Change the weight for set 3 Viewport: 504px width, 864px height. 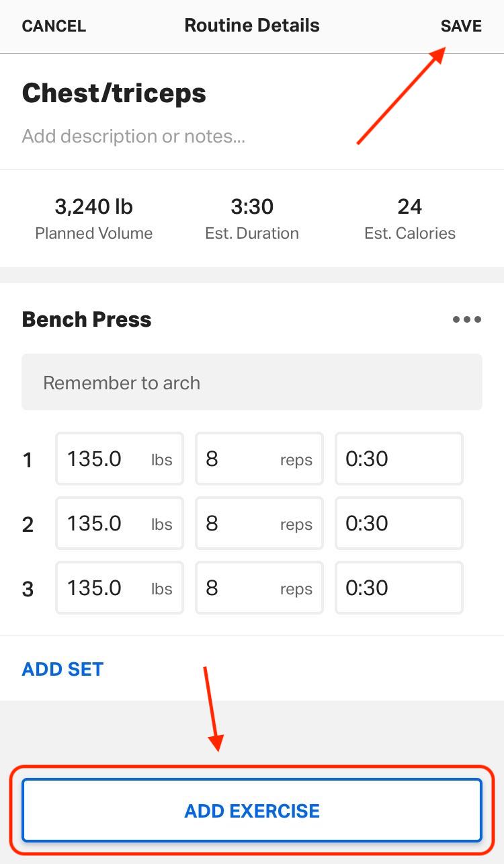click(x=119, y=588)
